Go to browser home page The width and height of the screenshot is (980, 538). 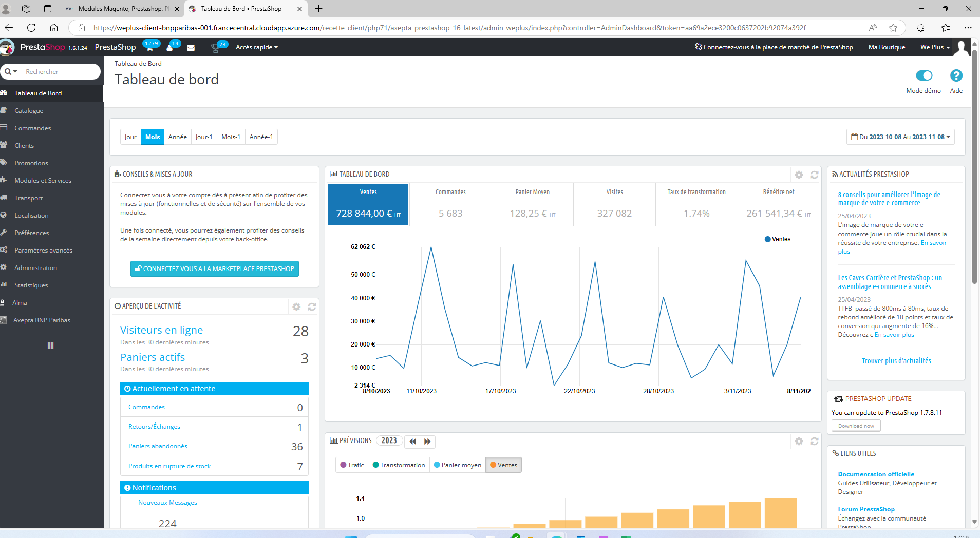(x=54, y=28)
